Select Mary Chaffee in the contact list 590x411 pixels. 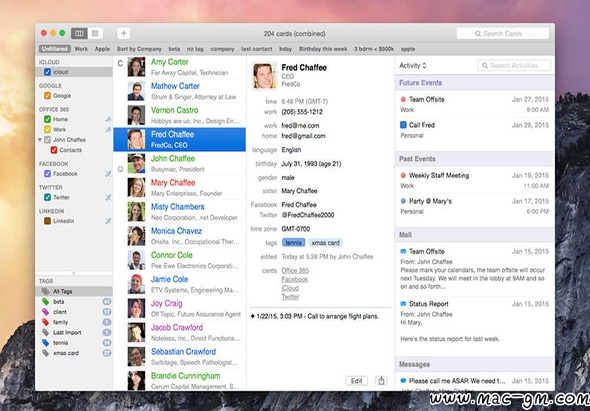coord(180,187)
